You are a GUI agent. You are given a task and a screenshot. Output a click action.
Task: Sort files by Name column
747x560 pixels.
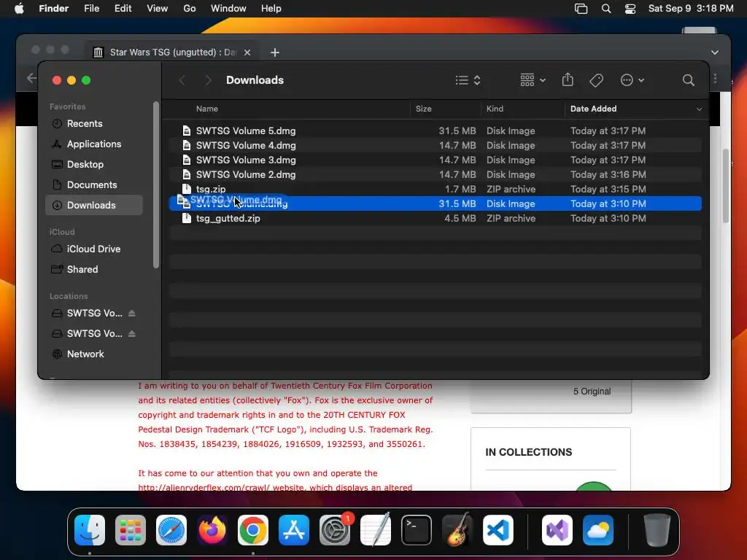(206, 109)
